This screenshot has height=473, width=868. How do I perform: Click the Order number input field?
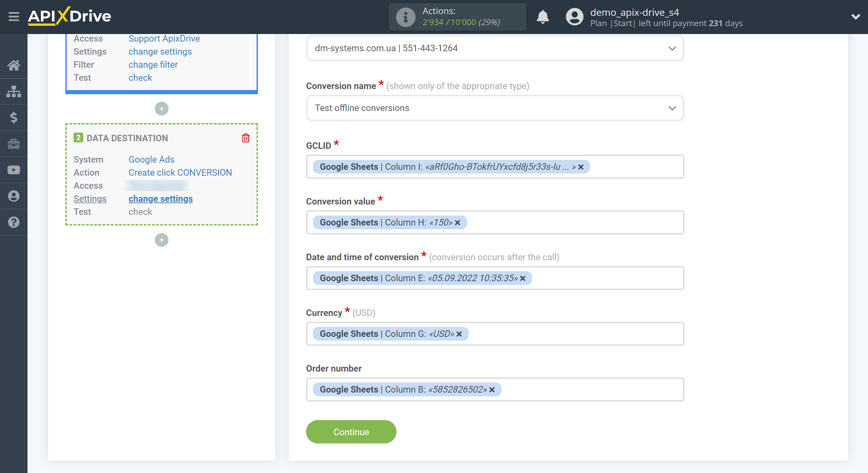[x=495, y=389]
